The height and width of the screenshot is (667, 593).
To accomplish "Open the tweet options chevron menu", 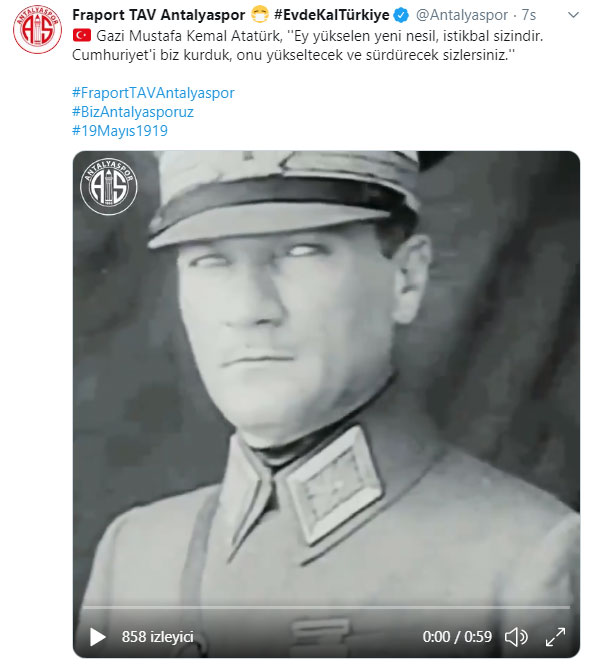I will tap(573, 15).
